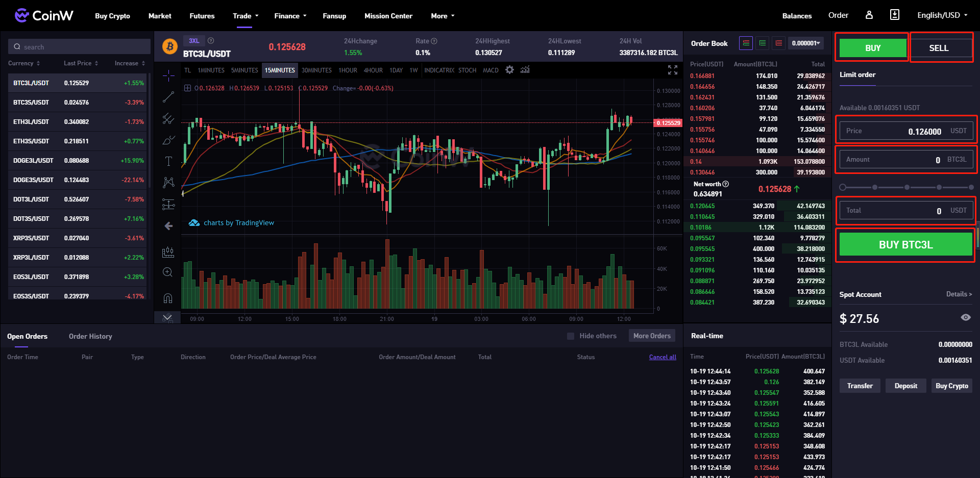Viewport: 980px width, 478px height.
Task: Click the Bitcoin coin icon
Action: tap(169, 46)
